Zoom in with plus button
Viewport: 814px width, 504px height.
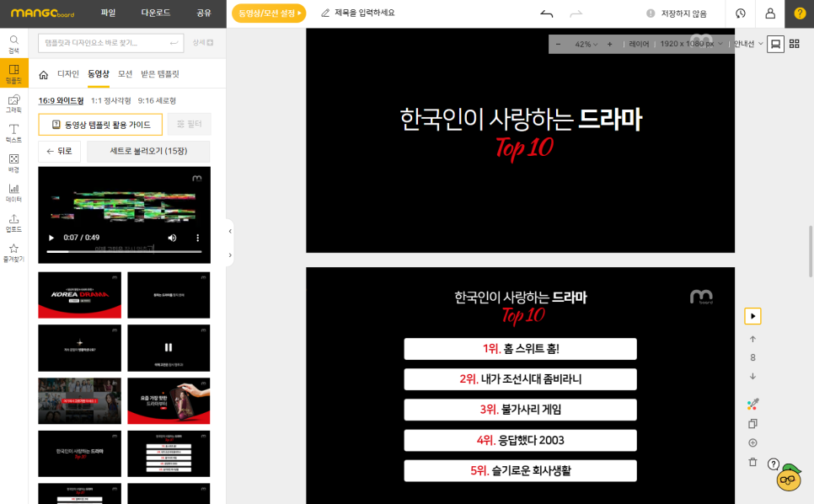pos(609,44)
